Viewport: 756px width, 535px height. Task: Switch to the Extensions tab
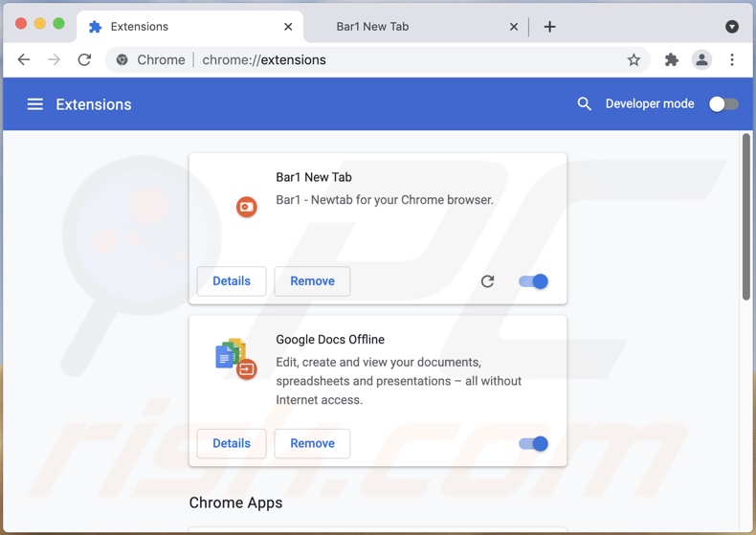pyautogui.click(x=190, y=27)
